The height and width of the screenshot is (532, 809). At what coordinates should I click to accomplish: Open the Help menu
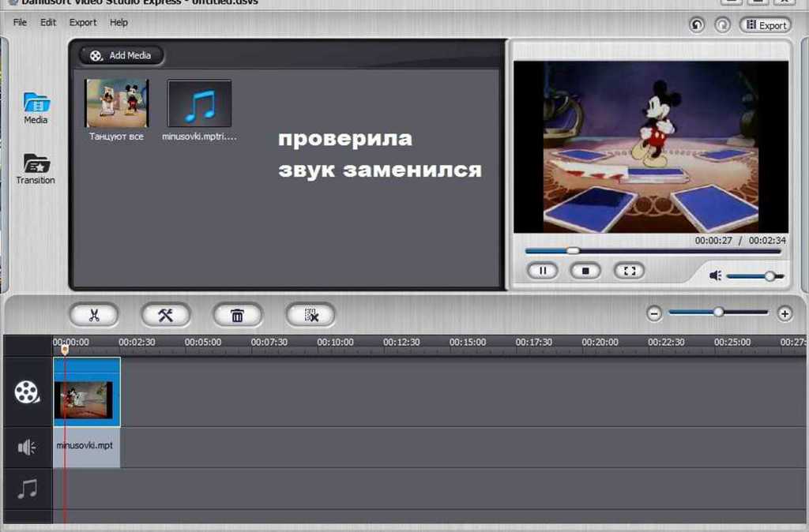point(119,23)
